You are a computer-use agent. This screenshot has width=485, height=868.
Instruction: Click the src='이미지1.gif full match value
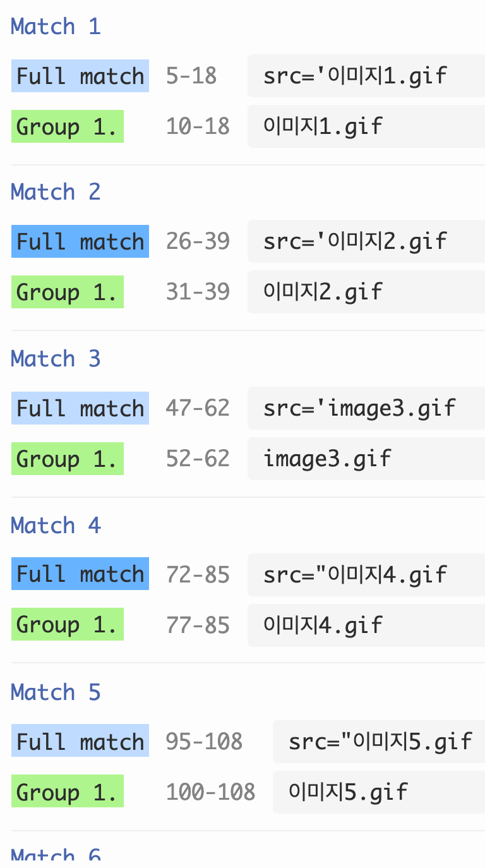coord(356,76)
